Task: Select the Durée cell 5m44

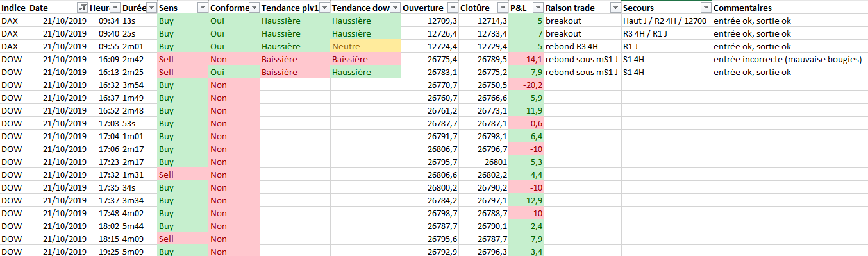Action: coord(138,226)
